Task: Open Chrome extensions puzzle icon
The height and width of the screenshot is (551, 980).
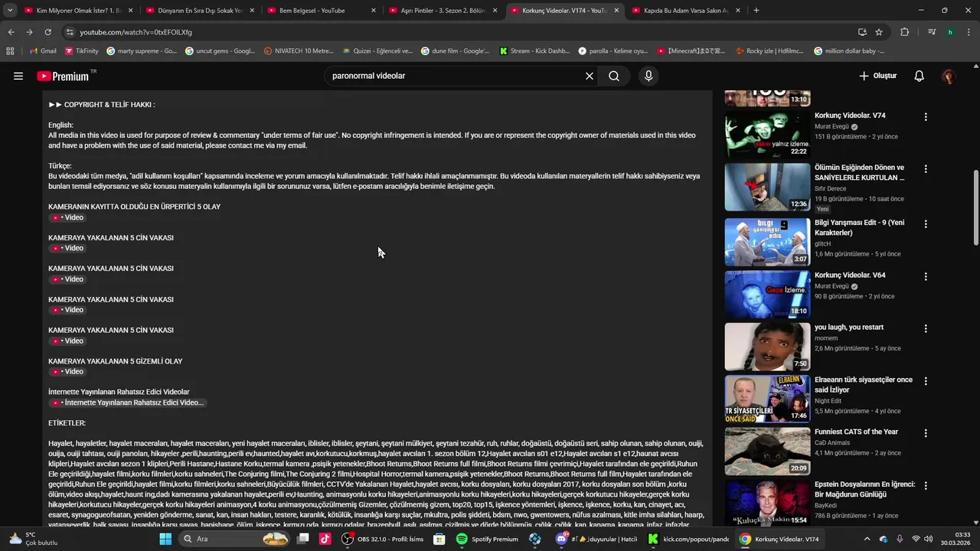Action: coord(905,32)
